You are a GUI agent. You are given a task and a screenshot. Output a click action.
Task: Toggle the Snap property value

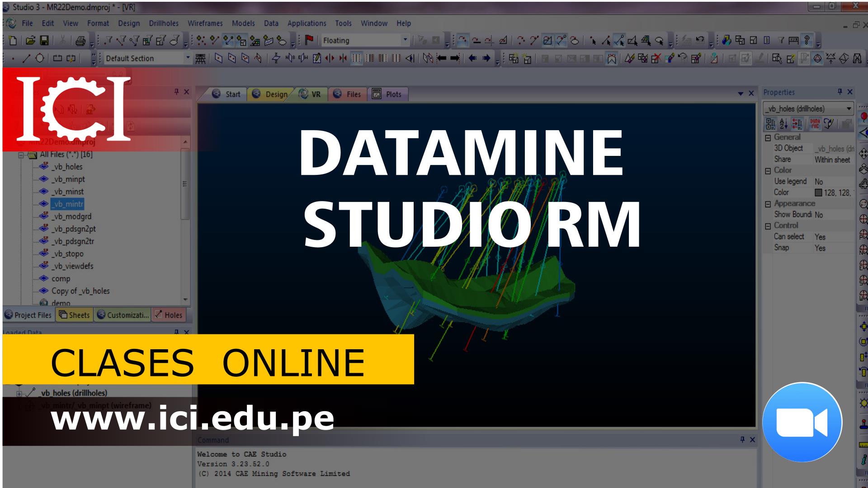coord(833,248)
